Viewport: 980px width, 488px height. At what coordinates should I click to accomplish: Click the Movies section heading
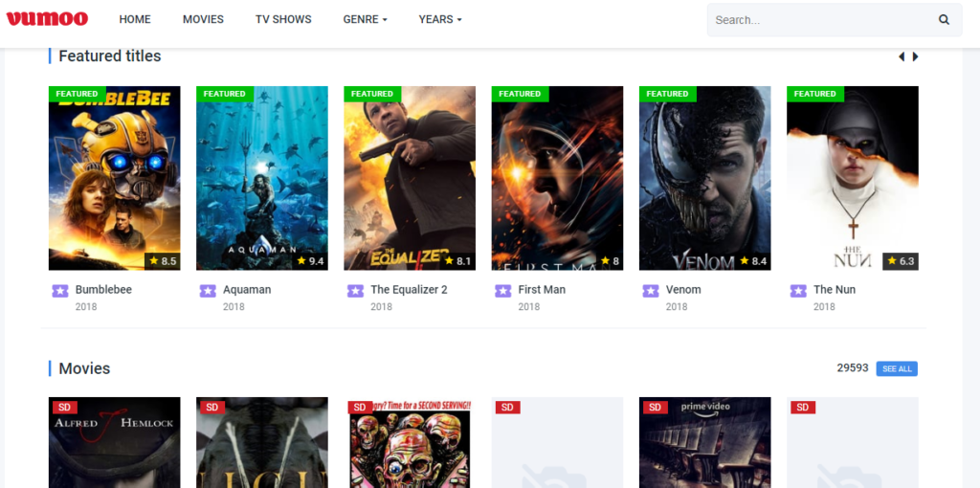point(84,368)
